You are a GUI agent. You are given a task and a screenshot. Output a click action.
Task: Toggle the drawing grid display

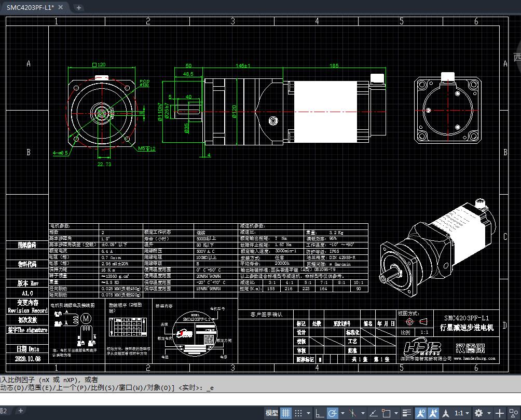click(x=285, y=413)
